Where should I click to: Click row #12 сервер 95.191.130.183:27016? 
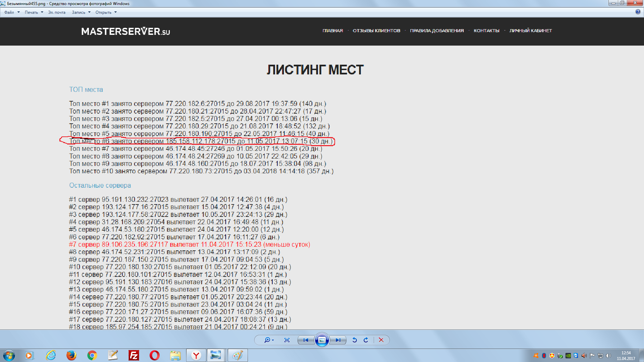tap(180, 282)
